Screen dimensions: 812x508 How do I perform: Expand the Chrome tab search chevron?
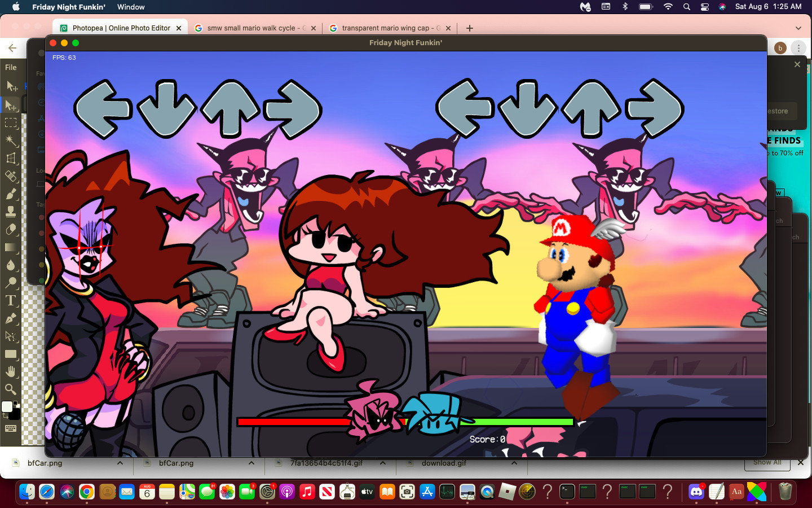[798, 28]
